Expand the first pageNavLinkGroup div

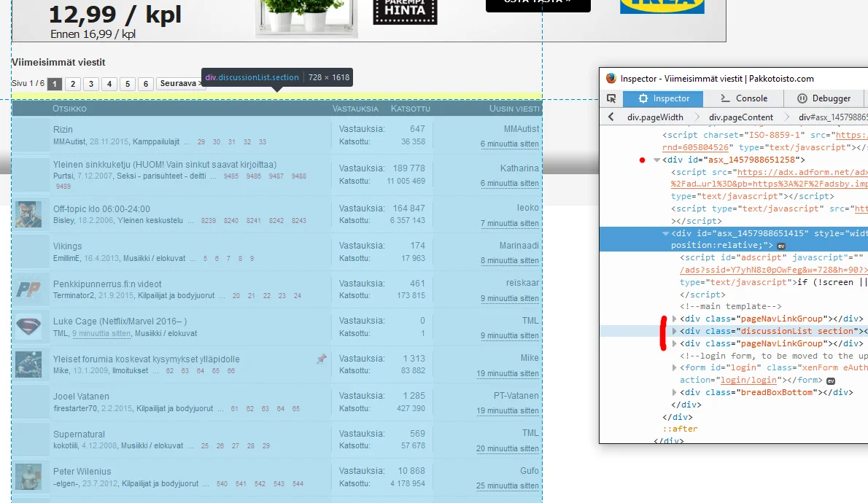[x=675, y=319]
